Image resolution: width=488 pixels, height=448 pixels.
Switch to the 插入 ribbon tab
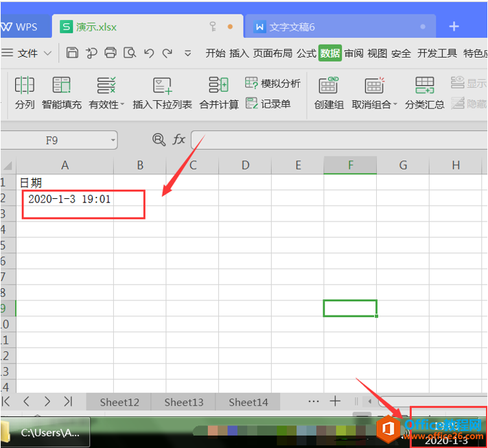pyautogui.click(x=239, y=54)
